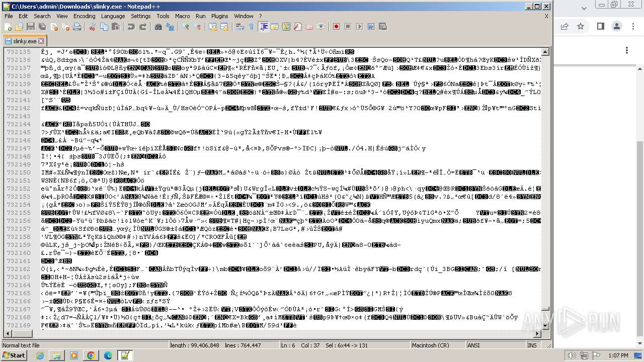Toggle word wrap
Image resolution: width=644 pixels, height=362 pixels.
click(x=239, y=27)
